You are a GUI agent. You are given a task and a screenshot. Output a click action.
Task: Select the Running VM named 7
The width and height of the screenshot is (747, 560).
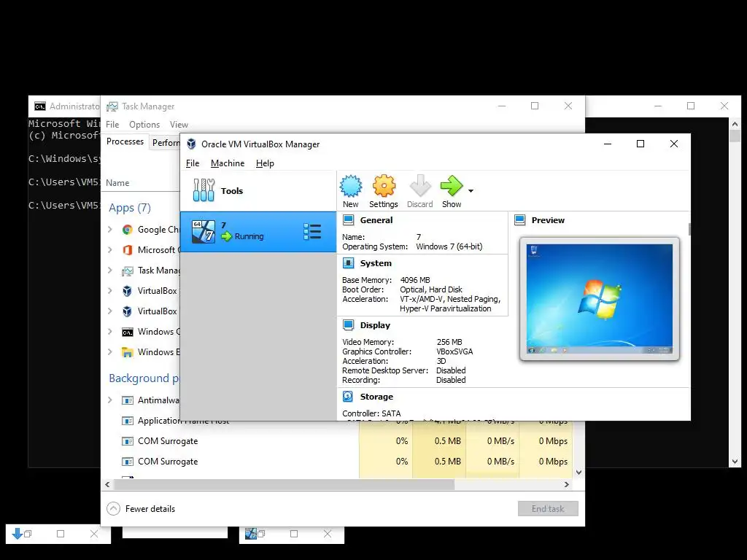(x=258, y=232)
